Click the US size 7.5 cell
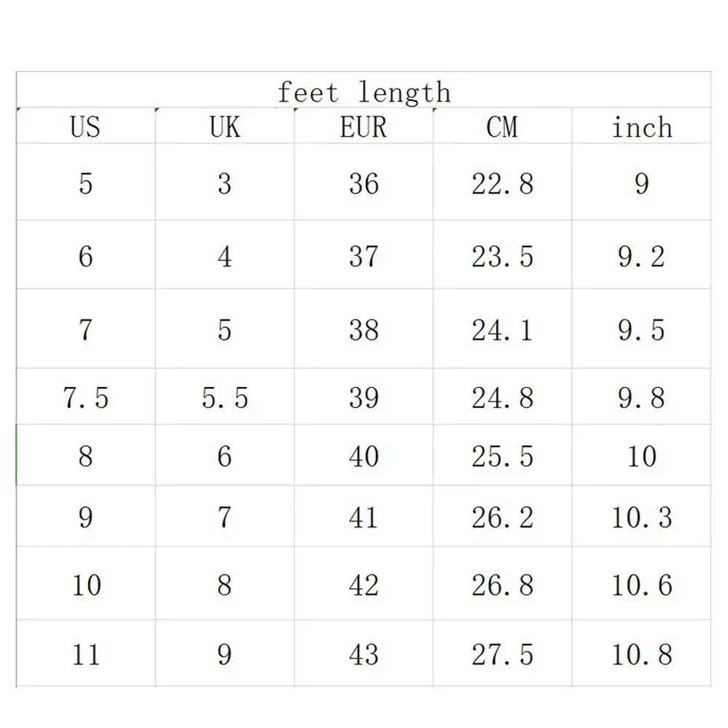 [85, 397]
